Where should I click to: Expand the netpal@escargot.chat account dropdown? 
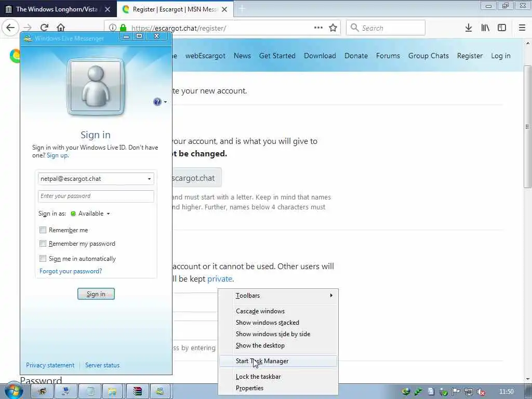point(149,179)
